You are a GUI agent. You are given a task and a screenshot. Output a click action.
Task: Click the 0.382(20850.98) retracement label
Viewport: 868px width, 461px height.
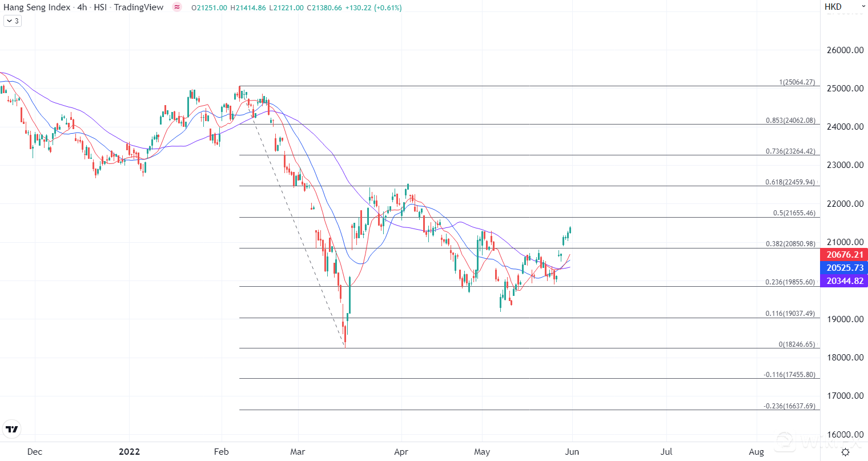tap(790, 244)
